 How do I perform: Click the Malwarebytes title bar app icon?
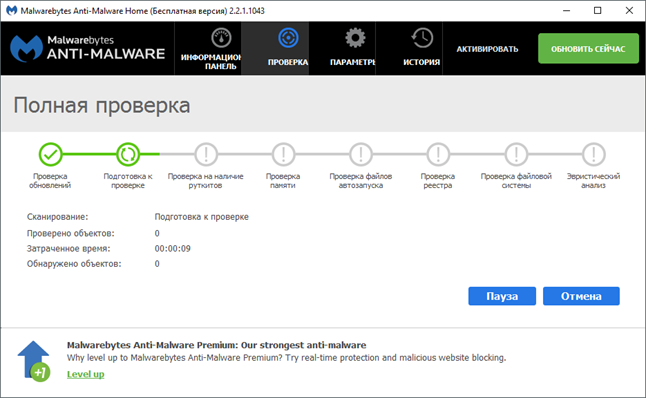[x=12, y=10]
